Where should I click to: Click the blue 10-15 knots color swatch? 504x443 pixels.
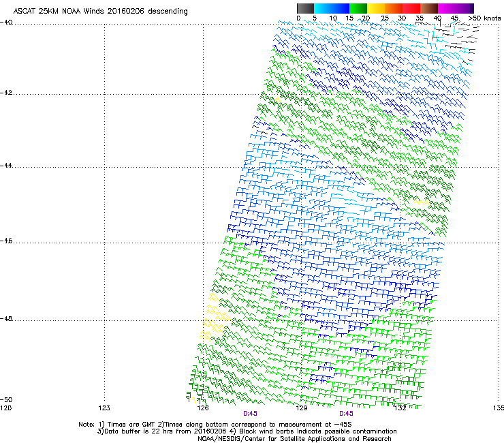coord(341,8)
